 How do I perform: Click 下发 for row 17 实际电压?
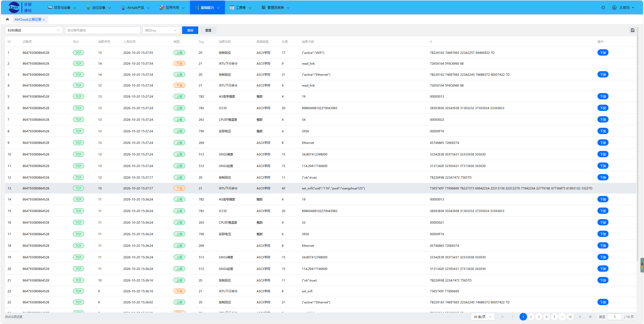pos(603,234)
